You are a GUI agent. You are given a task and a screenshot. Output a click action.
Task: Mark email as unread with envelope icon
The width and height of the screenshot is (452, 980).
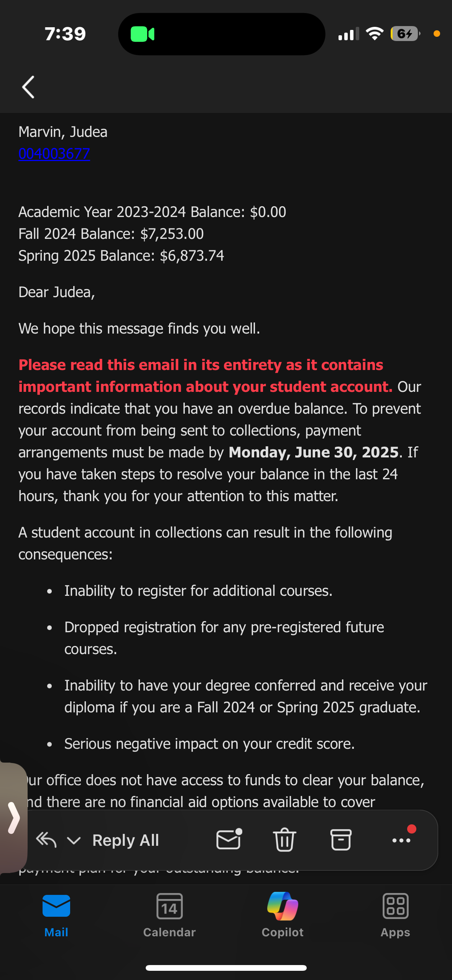point(229,839)
